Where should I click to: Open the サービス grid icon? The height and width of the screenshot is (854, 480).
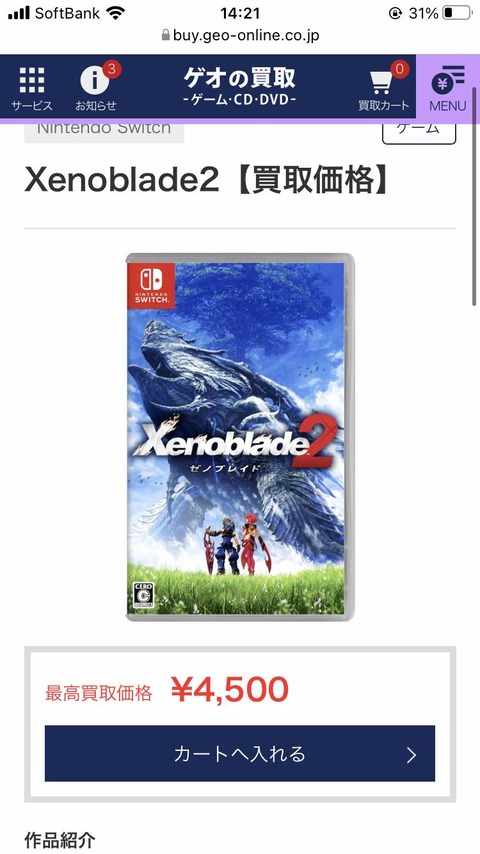click(32, 88)
